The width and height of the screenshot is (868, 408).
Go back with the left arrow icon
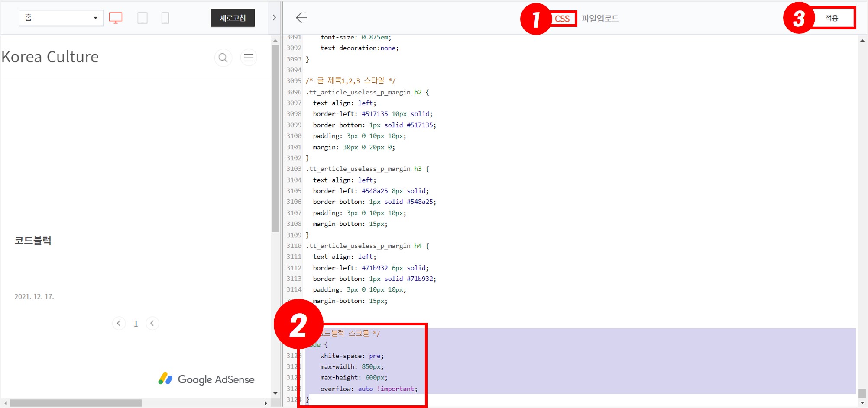point(301,18)
